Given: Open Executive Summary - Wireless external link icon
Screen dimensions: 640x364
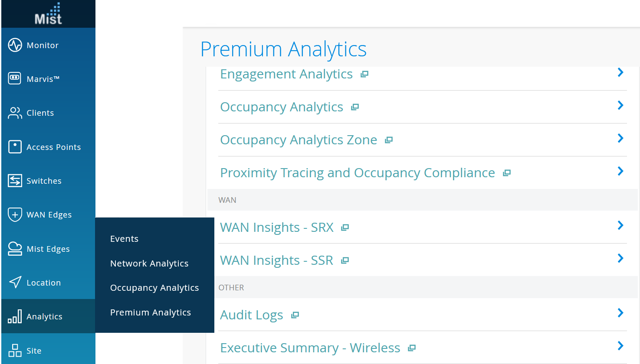Looking at the screenshot, I should 412,348.
